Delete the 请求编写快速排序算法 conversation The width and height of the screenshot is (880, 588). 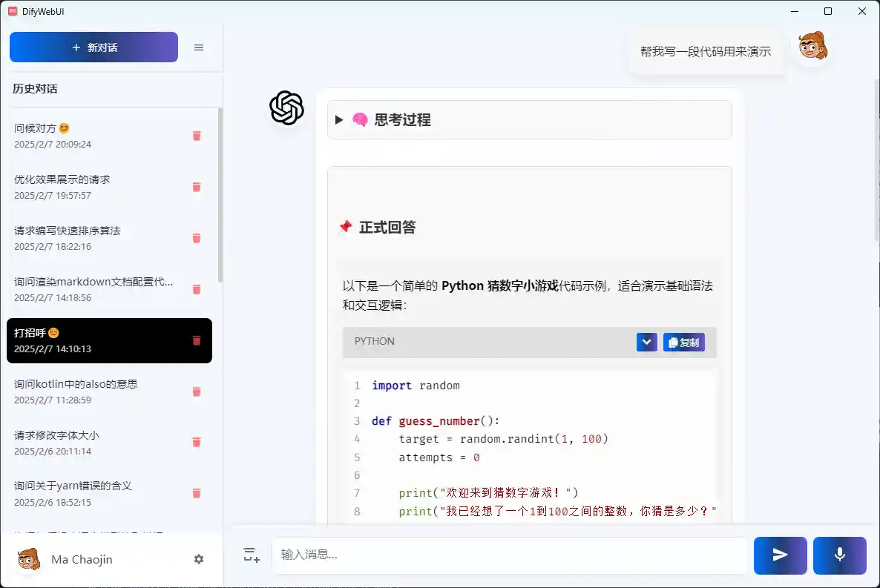click(x=197, y=238)
